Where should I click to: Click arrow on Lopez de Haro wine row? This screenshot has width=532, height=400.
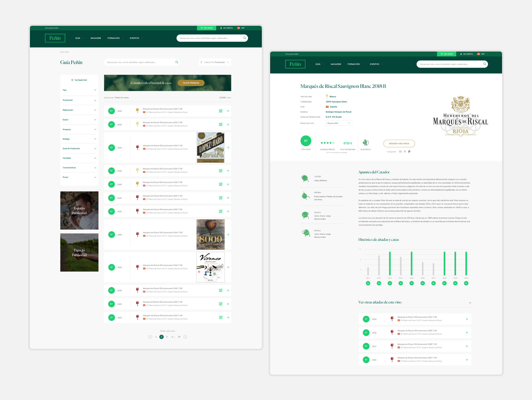[228, 148]
